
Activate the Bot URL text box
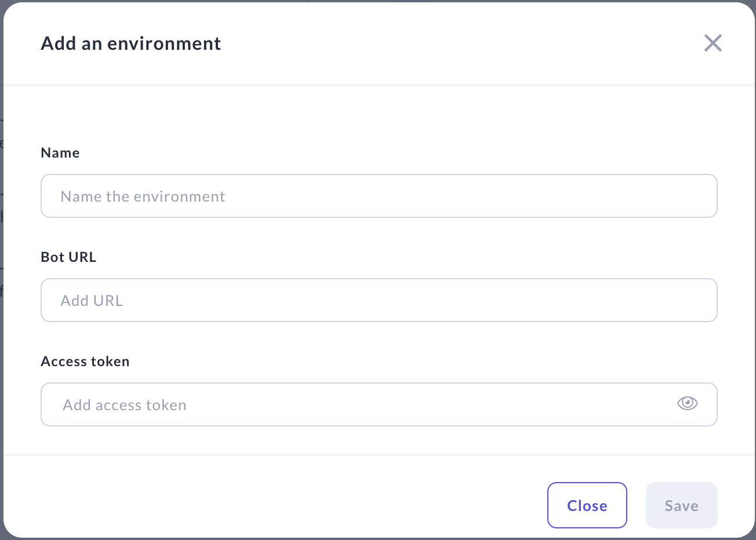379,301
